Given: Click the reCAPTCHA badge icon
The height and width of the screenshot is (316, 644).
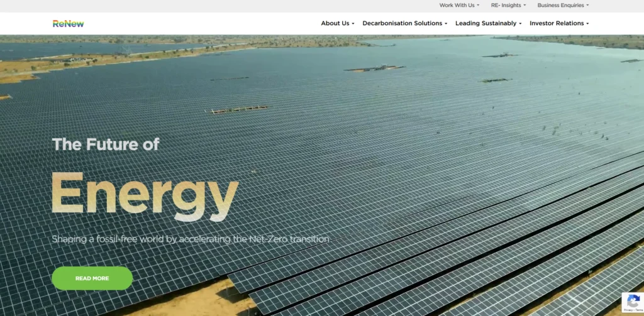Looking at the screenshot, I should [633, 300].
